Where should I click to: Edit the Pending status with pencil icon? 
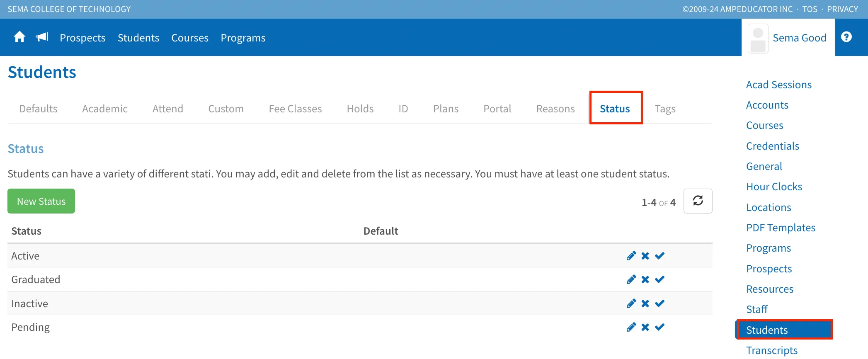tap(631, 327)
